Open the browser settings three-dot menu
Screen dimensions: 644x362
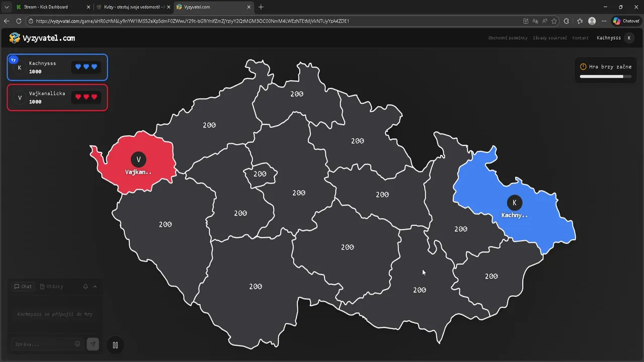tap(604, 21)
